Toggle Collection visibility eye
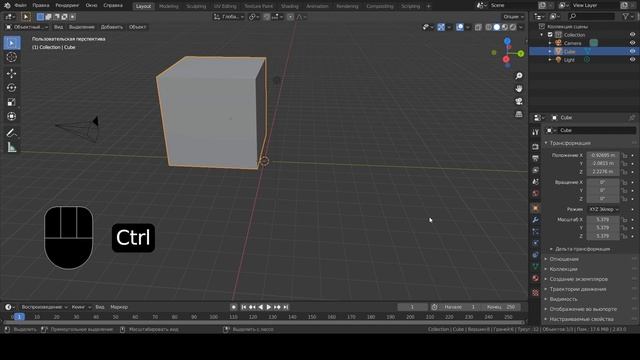The image size is (640, 360). (632, 35)
